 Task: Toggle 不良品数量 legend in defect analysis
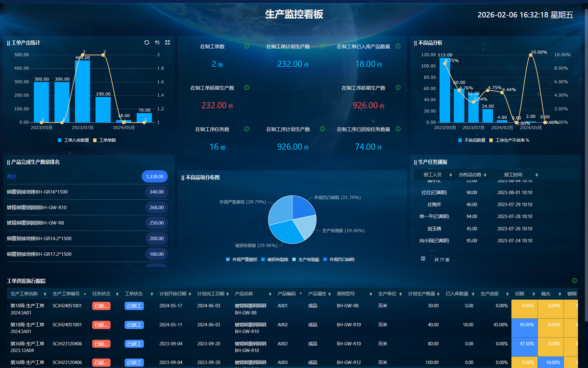[x=471, y=140]
